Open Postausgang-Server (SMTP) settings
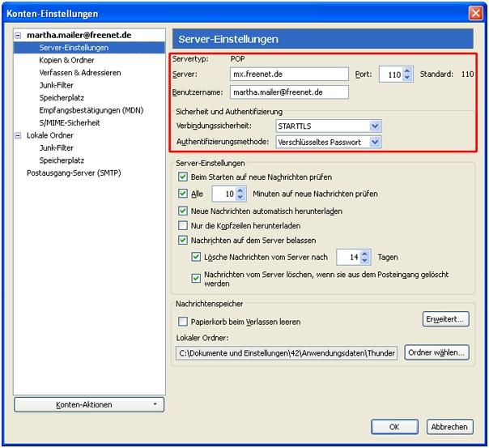 (x=74, y=173)
